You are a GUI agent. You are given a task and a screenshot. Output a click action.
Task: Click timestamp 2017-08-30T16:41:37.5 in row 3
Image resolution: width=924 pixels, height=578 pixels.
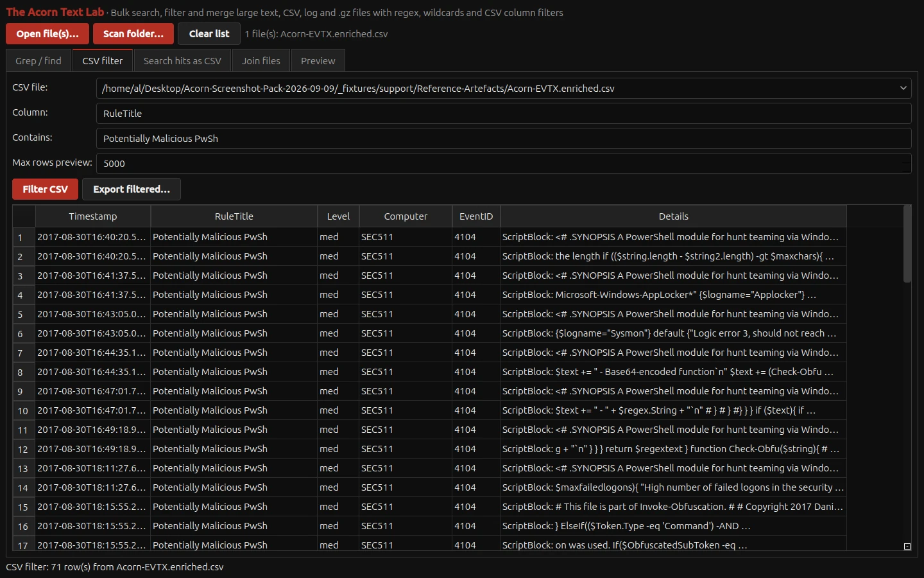93,276
